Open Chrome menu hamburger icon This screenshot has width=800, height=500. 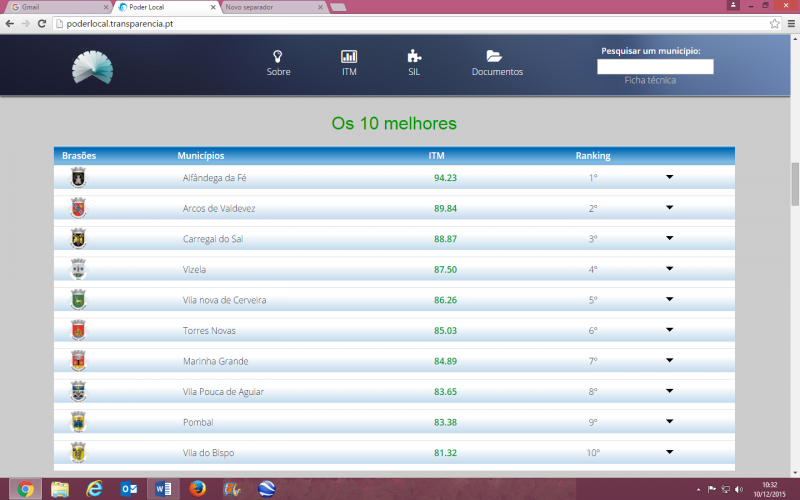click(x=789, y=23)
